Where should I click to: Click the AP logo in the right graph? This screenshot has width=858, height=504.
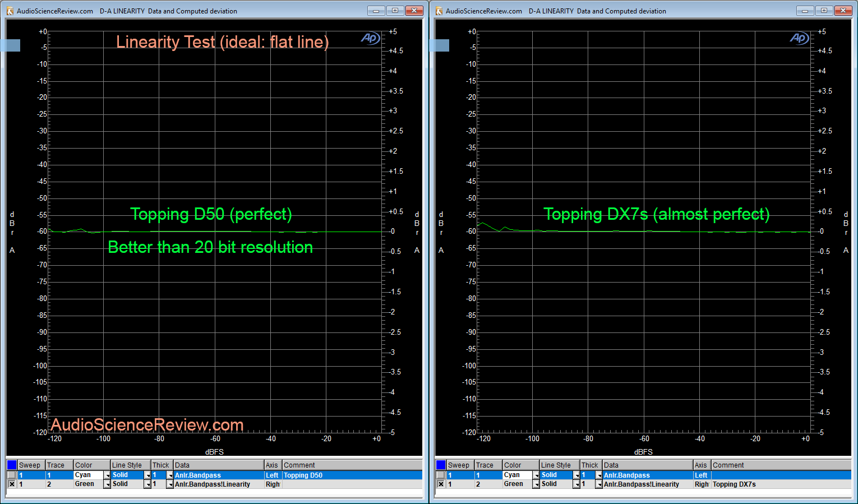(799, 38)
